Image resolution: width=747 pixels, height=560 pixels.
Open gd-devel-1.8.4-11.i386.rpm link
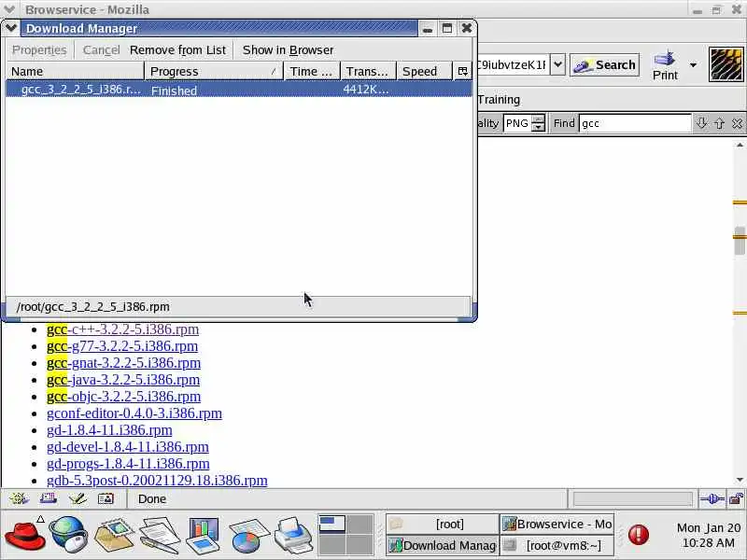[128, 447]
